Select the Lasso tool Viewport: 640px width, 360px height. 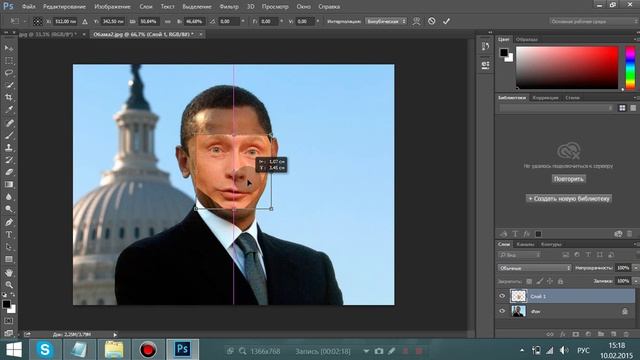[x=9, y=73]
